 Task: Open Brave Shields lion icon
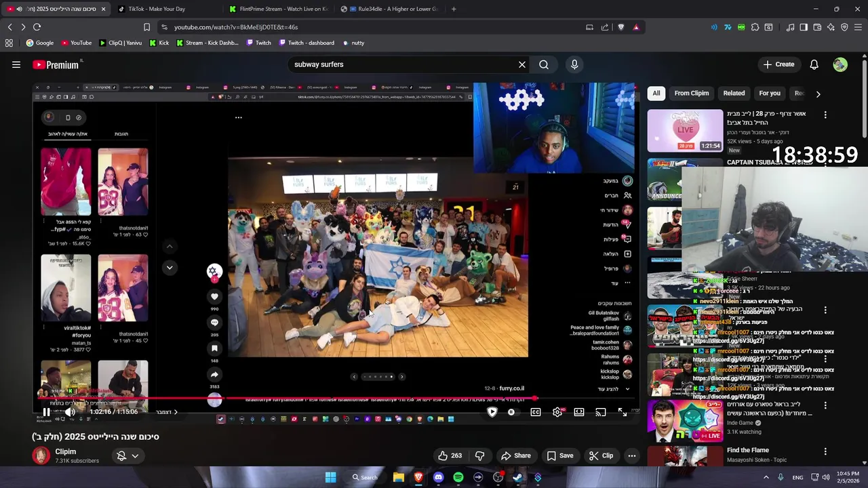pos(620,27)
